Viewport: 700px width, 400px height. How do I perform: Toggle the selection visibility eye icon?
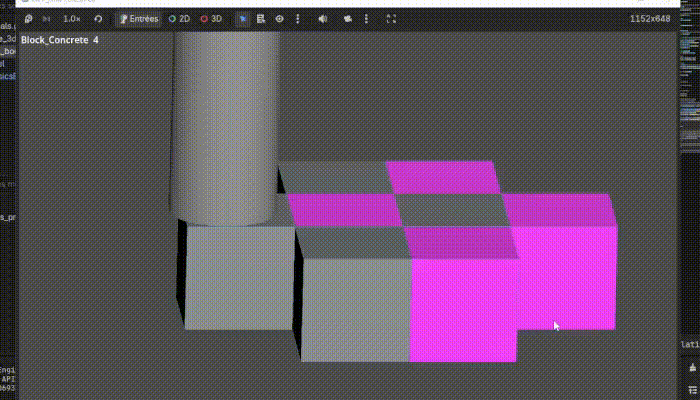[279, 18]
